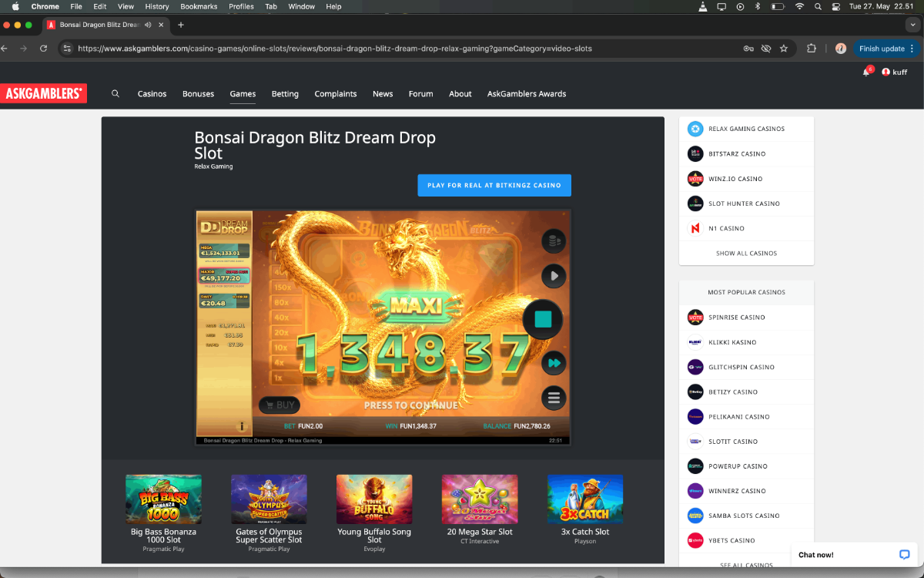Open Glitchspin Casino link
Screen dimensions: 924x578
(742, 367)
